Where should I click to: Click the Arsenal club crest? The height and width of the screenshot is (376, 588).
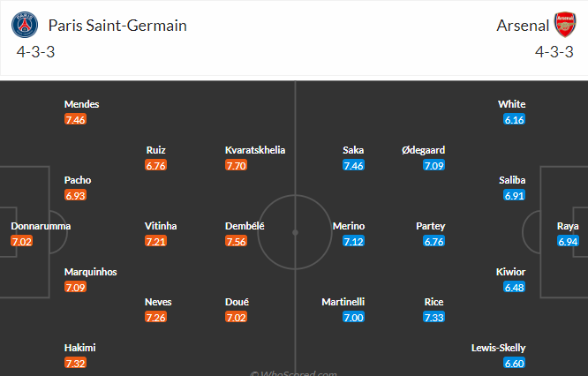[566, 25]
